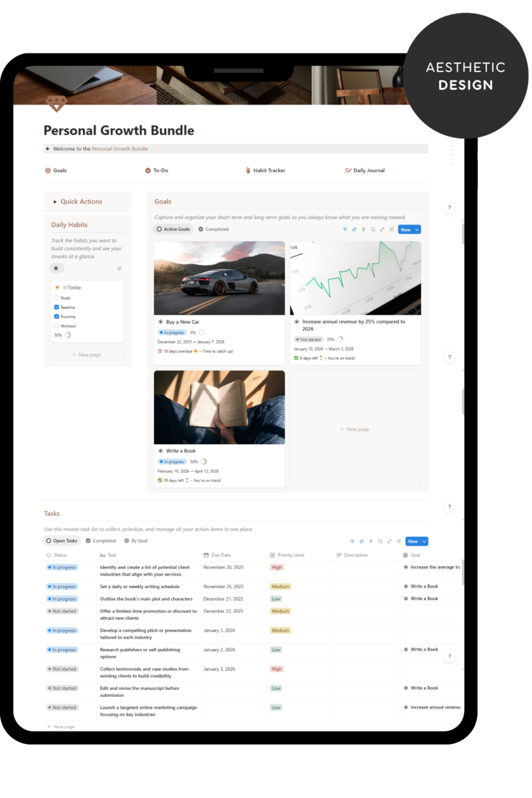Switch to the Completed tab in Goals
Screen dimensions: 532x798
point(213,229)
